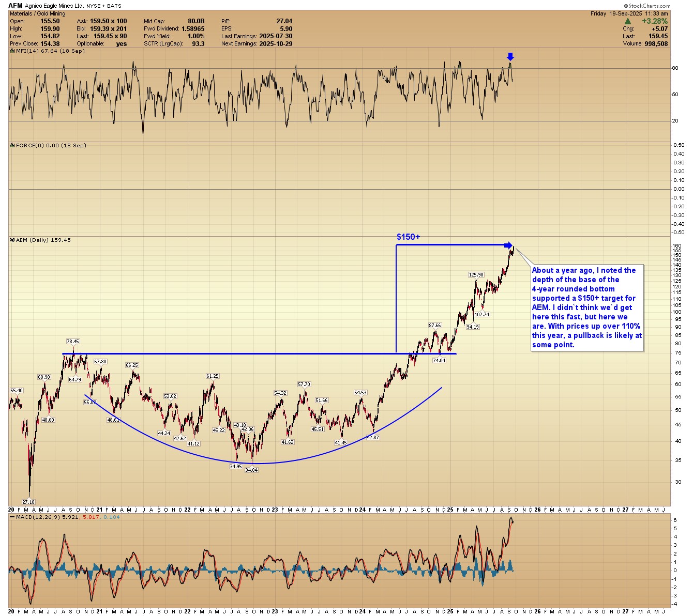The image size is (693, 616).
Task: Click the Fwd Yield value '1.00%'
Action: click(196, 36)
